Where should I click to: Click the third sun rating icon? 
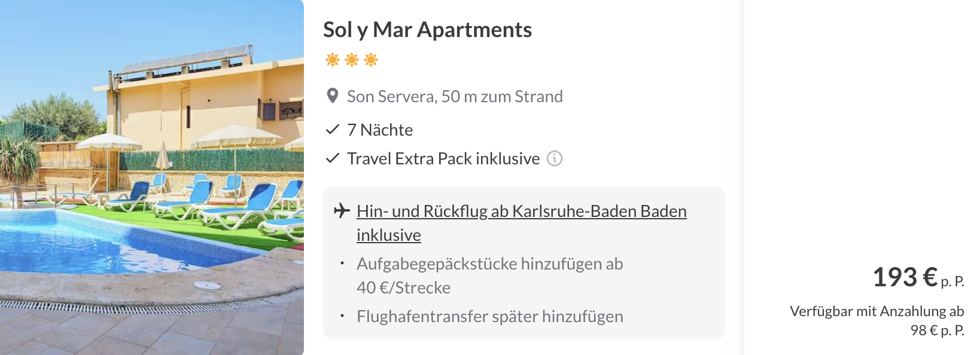tap(371, 60)
